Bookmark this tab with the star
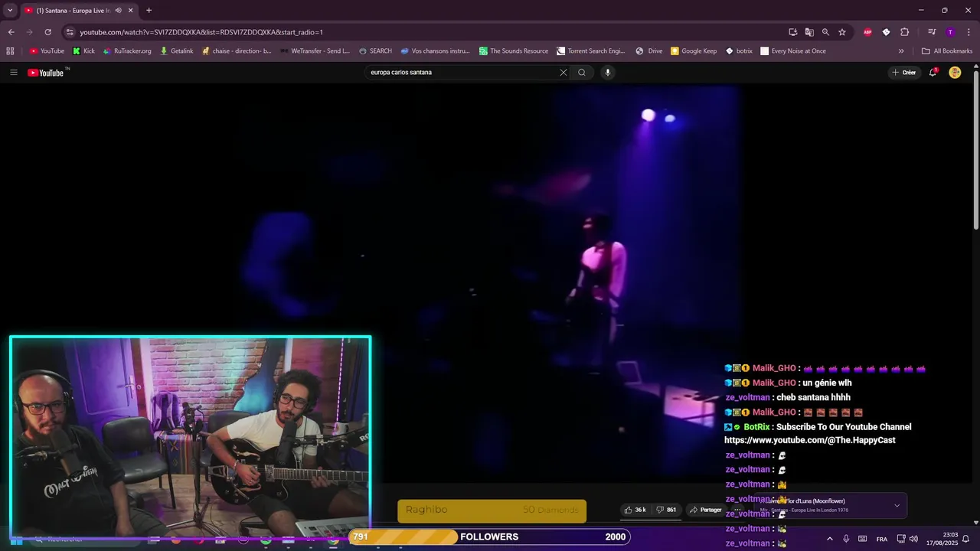Screen dimensions: 980x551 [842, 32]
